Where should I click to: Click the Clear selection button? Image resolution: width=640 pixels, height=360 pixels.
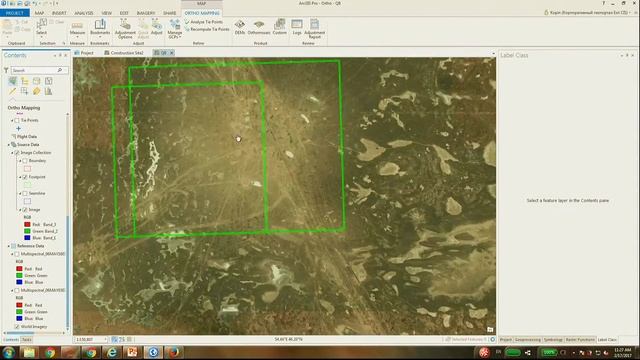[x=56, y=22]
